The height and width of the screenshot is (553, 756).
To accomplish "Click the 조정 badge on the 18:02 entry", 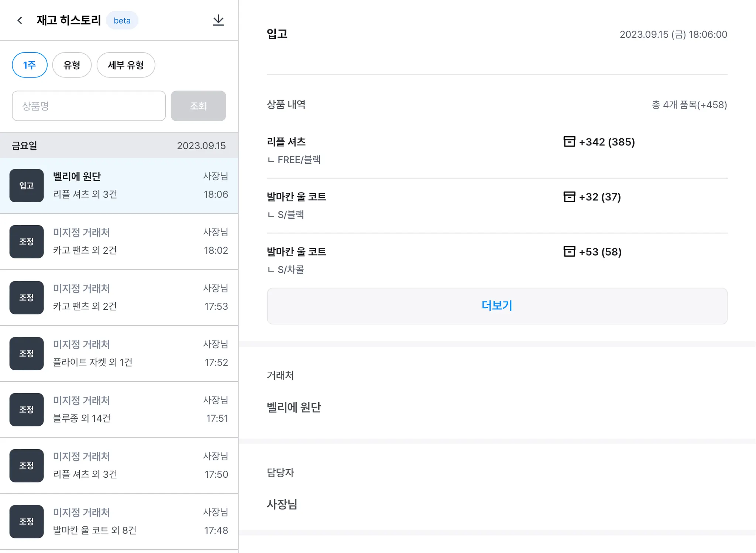I will (27, 242).
